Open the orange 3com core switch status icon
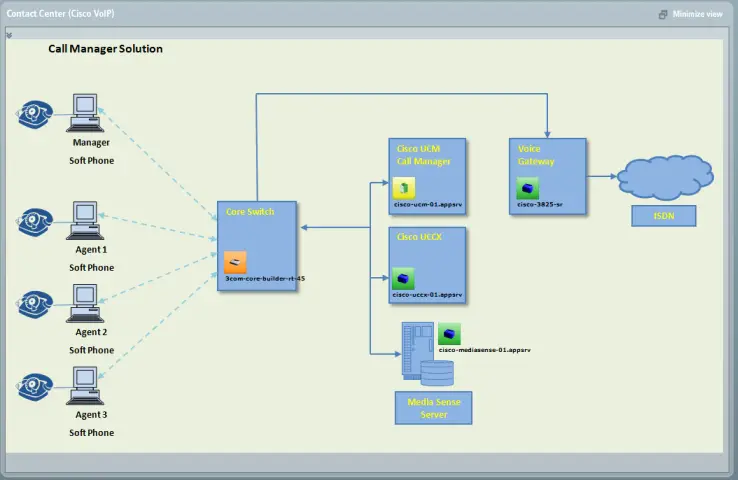738x480 pixels. 235,262
